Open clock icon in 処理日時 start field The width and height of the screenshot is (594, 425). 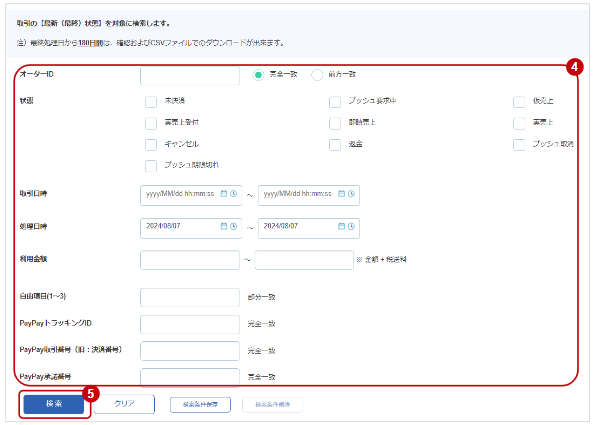click(x=234, y=226)
